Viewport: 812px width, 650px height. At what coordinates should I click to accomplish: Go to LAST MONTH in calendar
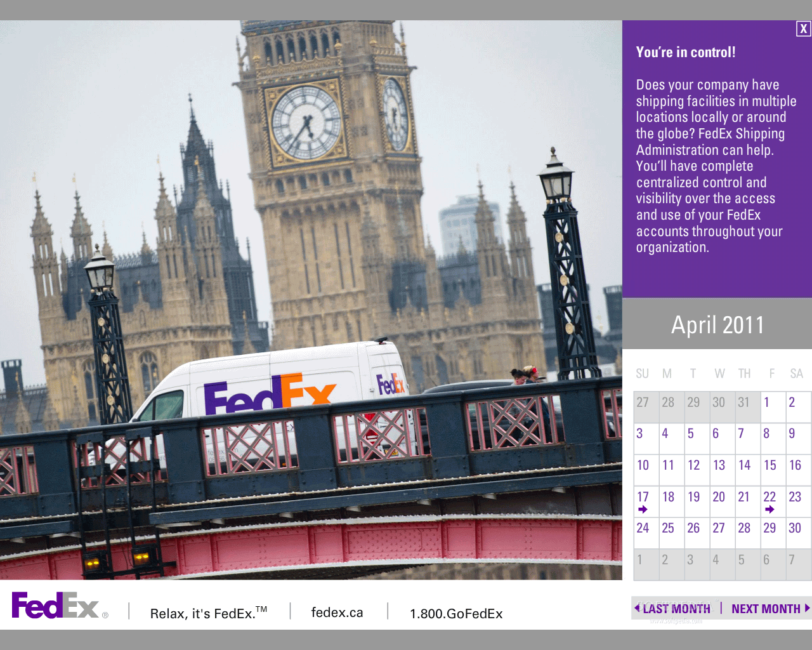(x=676, y=609)
